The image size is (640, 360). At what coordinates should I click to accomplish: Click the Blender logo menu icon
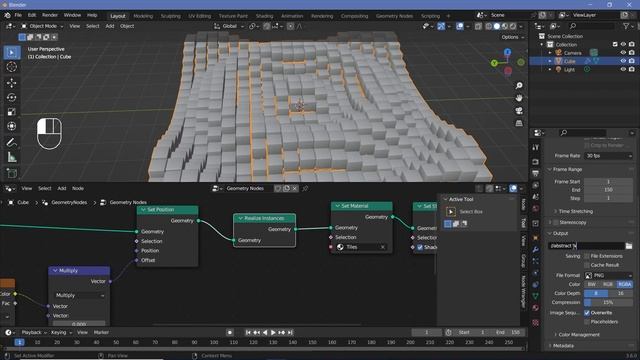pyautogui.click(x=7, y=15)
